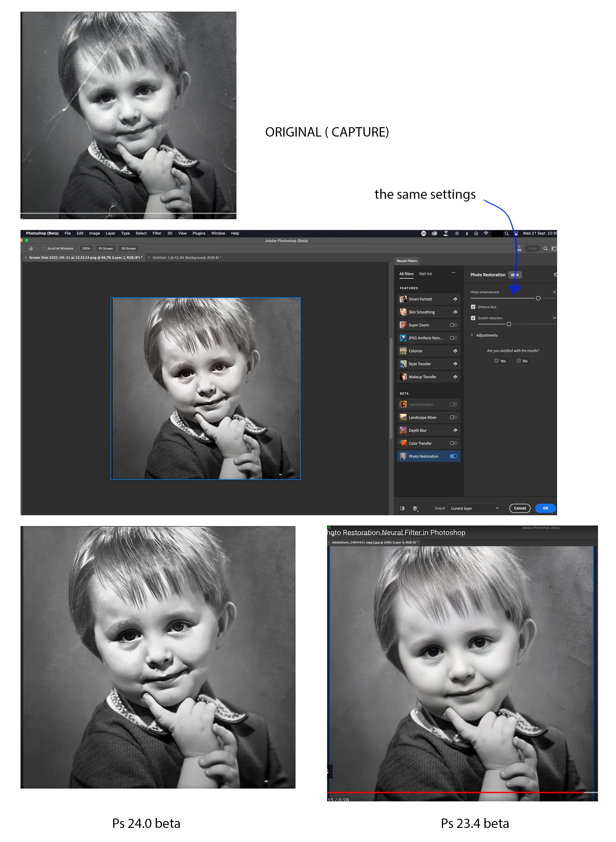Open the Output Current layer dropdown

474,508
